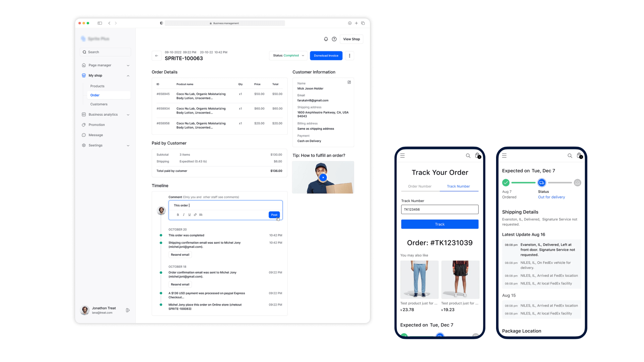Image resolution: width=644 pixels, height=362 pixels.
Task: Click the Bold formatting icon in comment editor
Action: click(x=178, y=215)
